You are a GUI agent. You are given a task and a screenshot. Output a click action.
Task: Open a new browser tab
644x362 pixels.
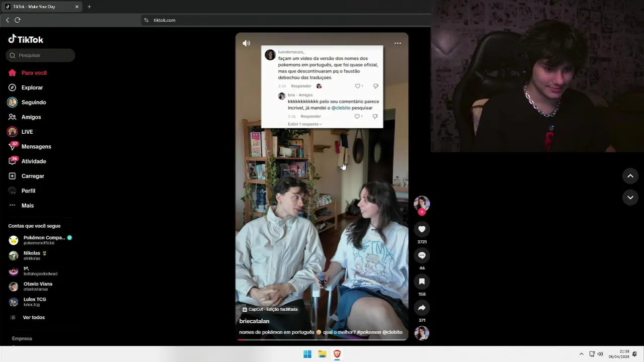89,7
